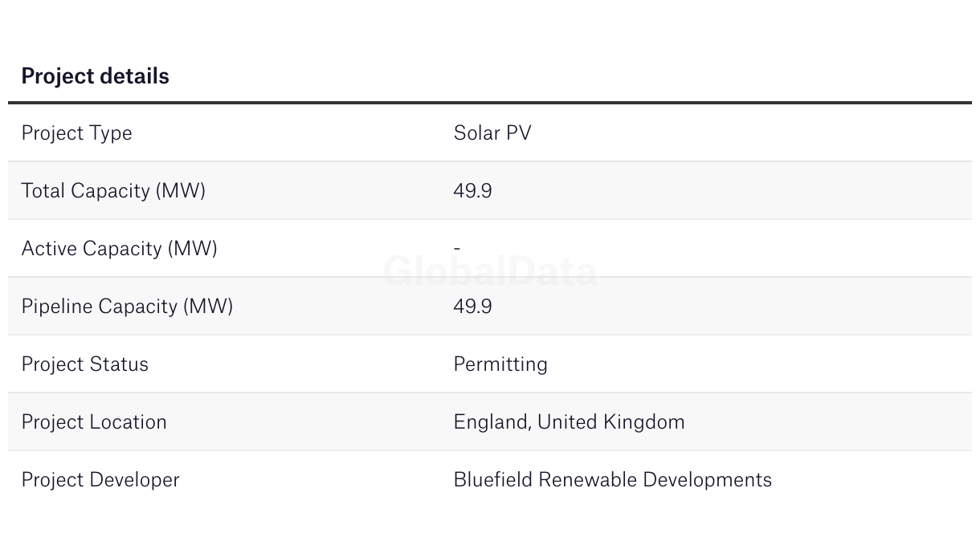The height and width of the screenshot is (541, 980).
Task: Click the Pipeline Capacity value 49.9
Action: [x=473, y=307]
